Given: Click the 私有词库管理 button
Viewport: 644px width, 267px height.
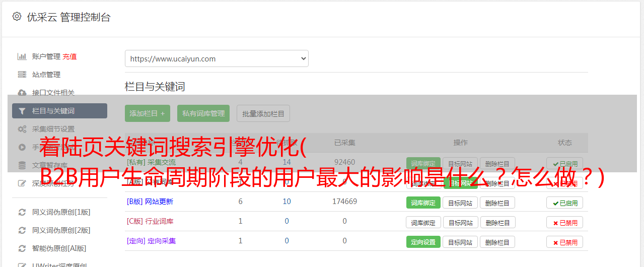Looking at the screenshot, I should click(x=203, y=113).
